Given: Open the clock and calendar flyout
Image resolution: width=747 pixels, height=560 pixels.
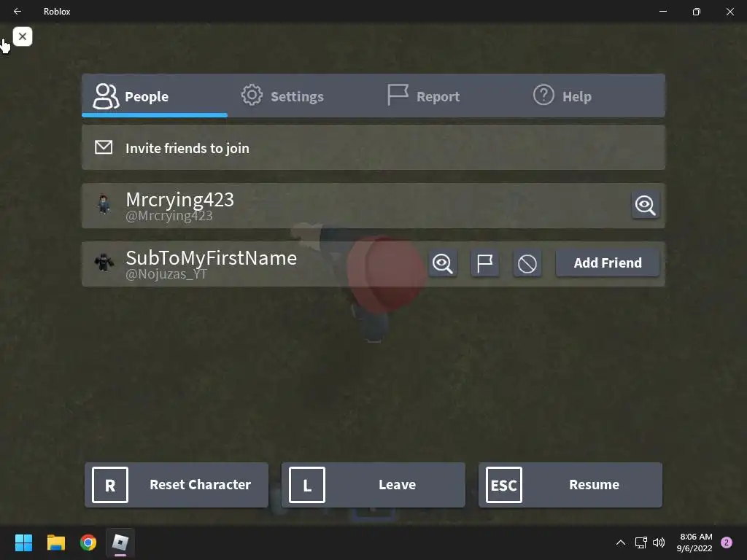Looking at the screenshot, I should tap(694, 542).
